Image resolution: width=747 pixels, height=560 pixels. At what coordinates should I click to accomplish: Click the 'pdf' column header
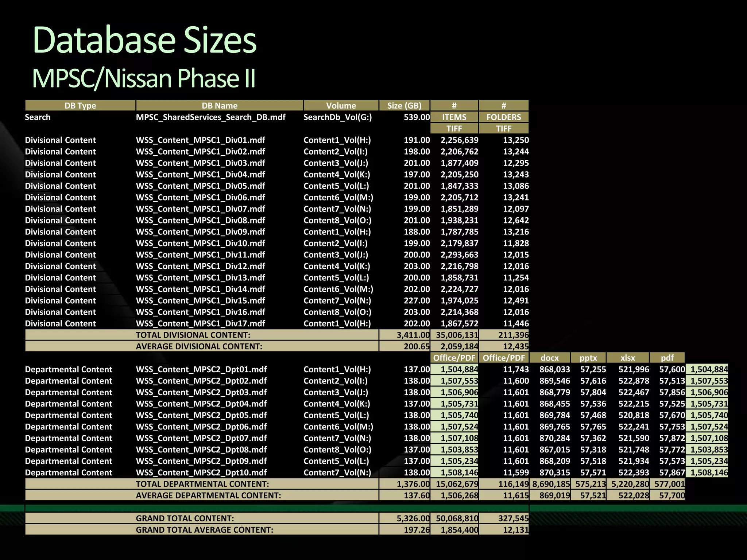(x=667, y=358)
